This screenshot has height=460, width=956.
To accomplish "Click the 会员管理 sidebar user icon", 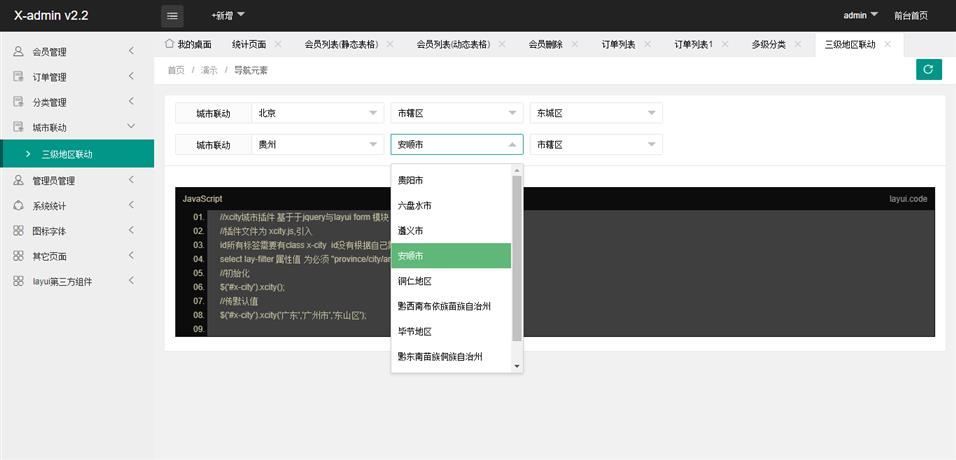I will pos(18,51).
